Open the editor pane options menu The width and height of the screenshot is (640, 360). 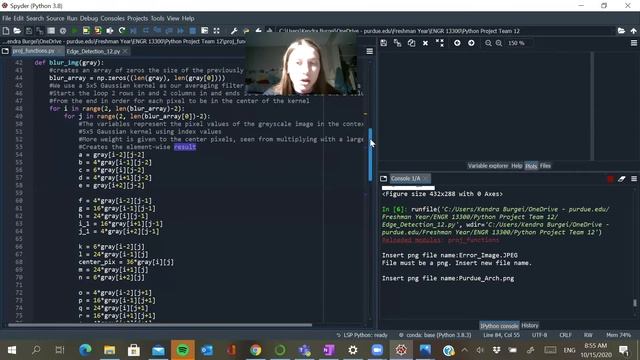[369, 51]
